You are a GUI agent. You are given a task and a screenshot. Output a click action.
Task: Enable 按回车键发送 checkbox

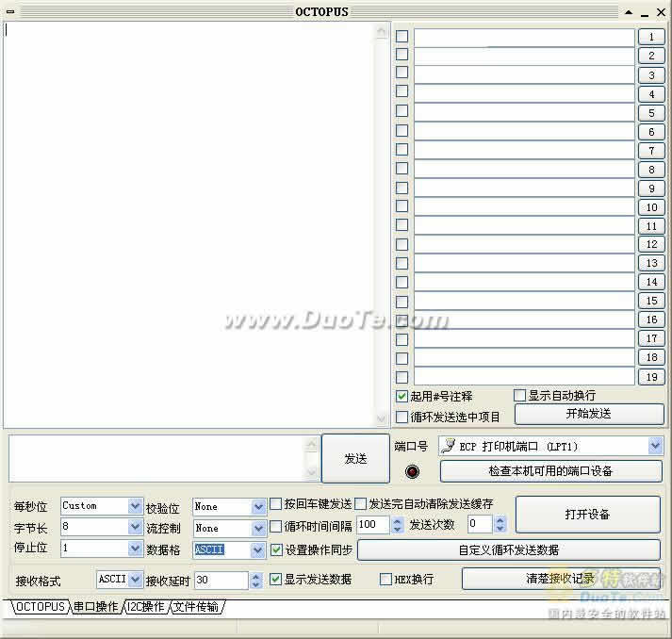[x=275, y=503]
